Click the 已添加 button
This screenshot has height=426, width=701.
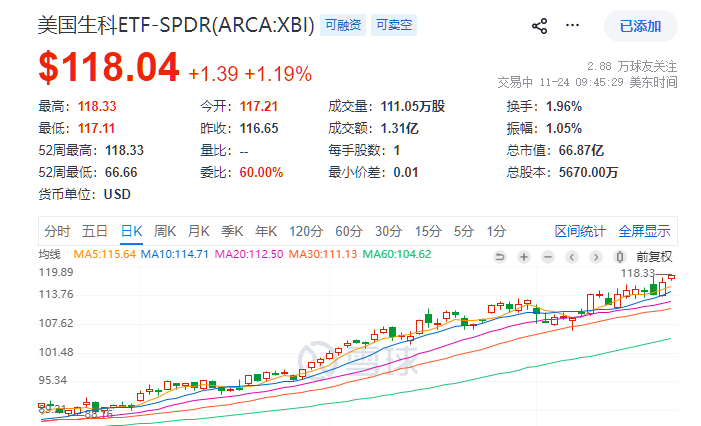pos(641,26)
